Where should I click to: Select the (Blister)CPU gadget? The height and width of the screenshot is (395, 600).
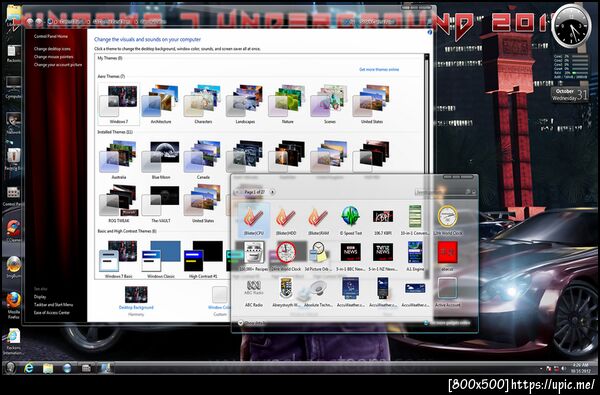pyautogui.click(x=254, y=220)
